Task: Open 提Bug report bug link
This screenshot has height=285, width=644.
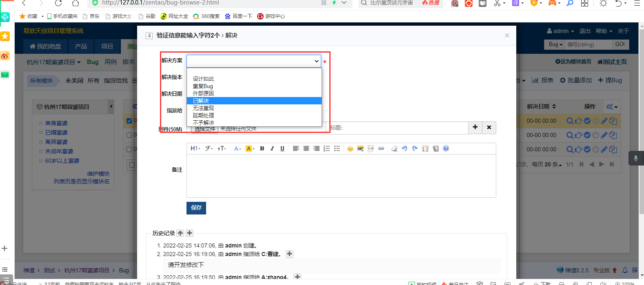Action: [x=610, y=80]
